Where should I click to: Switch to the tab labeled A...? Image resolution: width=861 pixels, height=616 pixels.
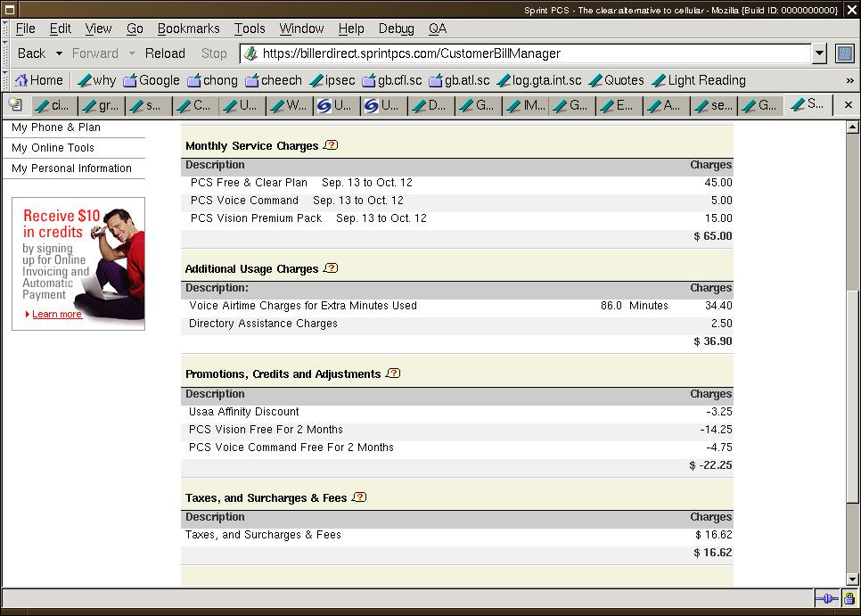(667, 105)
